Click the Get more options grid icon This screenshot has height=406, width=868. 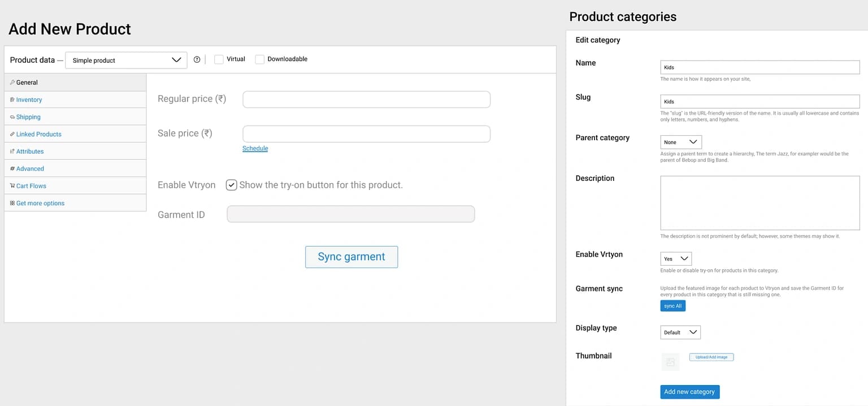[12, 203]
